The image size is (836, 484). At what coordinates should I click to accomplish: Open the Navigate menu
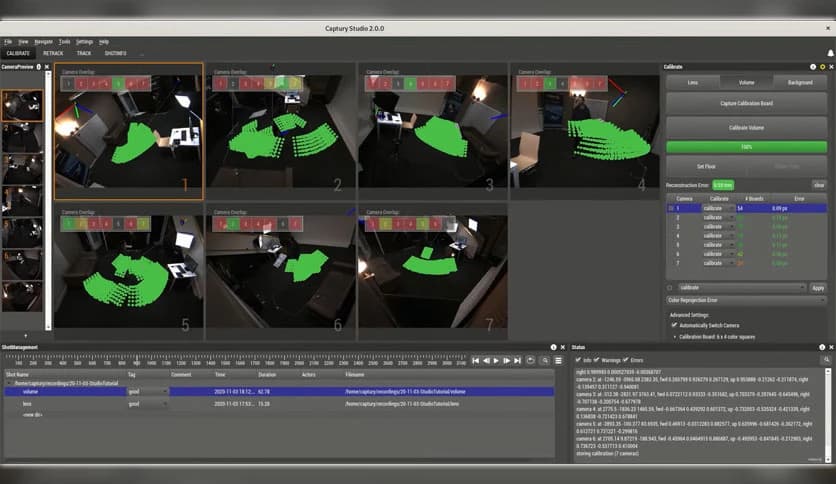(x=44, y=42)
